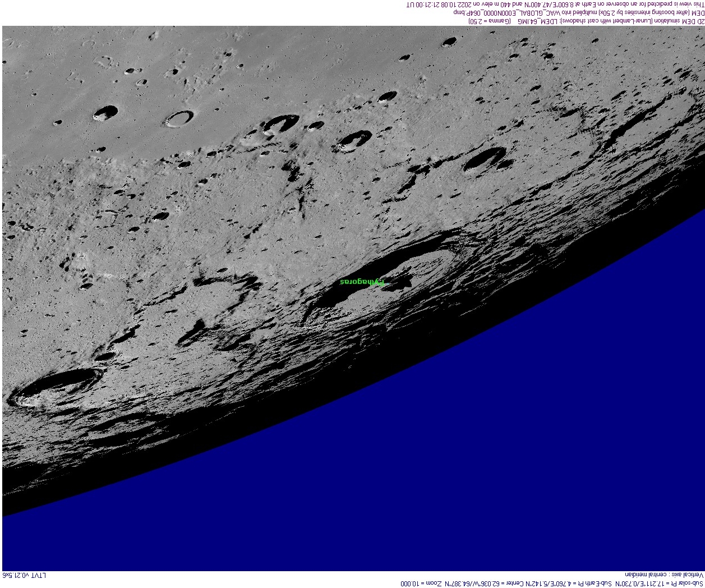
Task: Click the Center = 62.036°W/64.387°N text
Action: tap(485, 584)
